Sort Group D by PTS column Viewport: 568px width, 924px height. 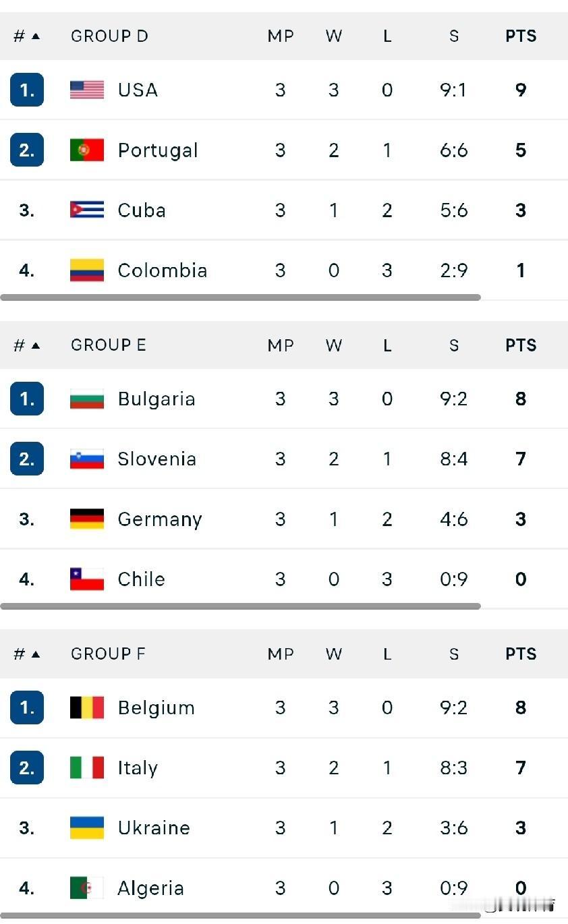point(521,36)
